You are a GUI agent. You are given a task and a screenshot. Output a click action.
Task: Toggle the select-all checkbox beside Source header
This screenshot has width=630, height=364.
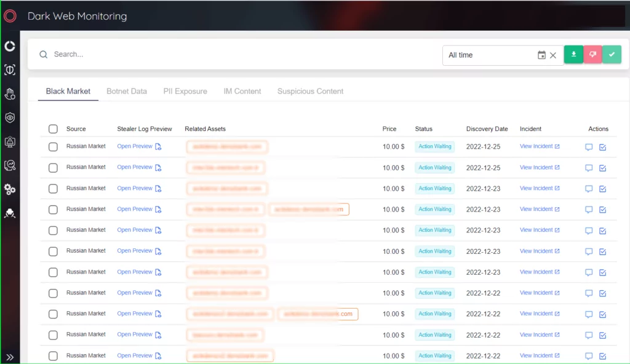(53, 129)
